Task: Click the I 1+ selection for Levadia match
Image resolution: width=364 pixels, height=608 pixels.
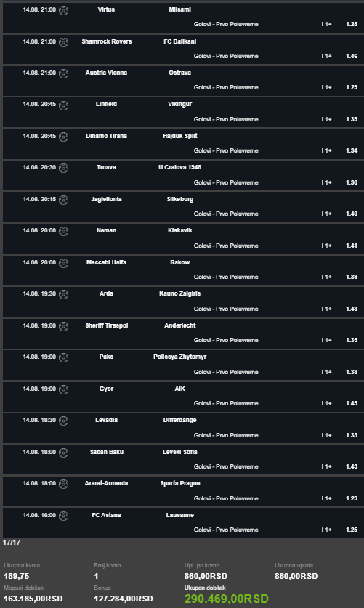Action: click(326, 435)
